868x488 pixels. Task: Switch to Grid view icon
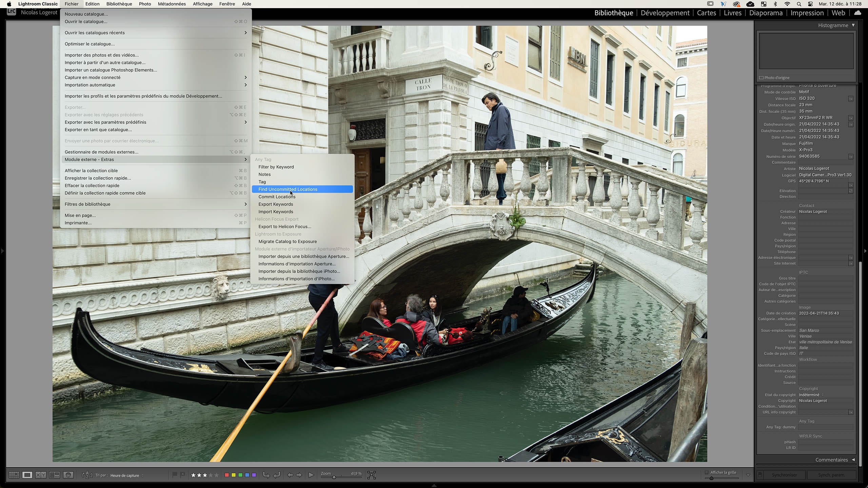14,475
